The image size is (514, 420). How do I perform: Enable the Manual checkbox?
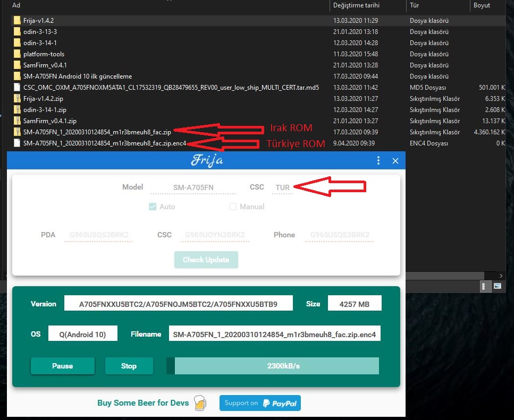pyautogui.click(x=233, y=207)
